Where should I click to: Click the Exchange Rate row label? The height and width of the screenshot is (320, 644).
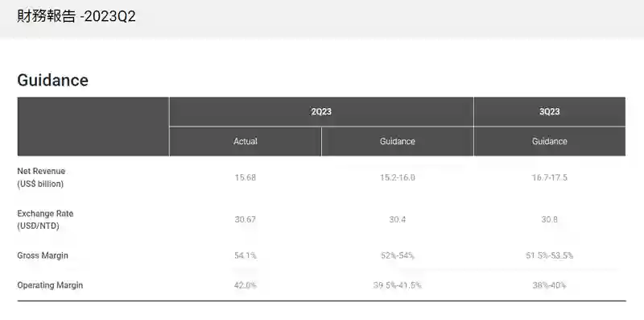(45, 219)
